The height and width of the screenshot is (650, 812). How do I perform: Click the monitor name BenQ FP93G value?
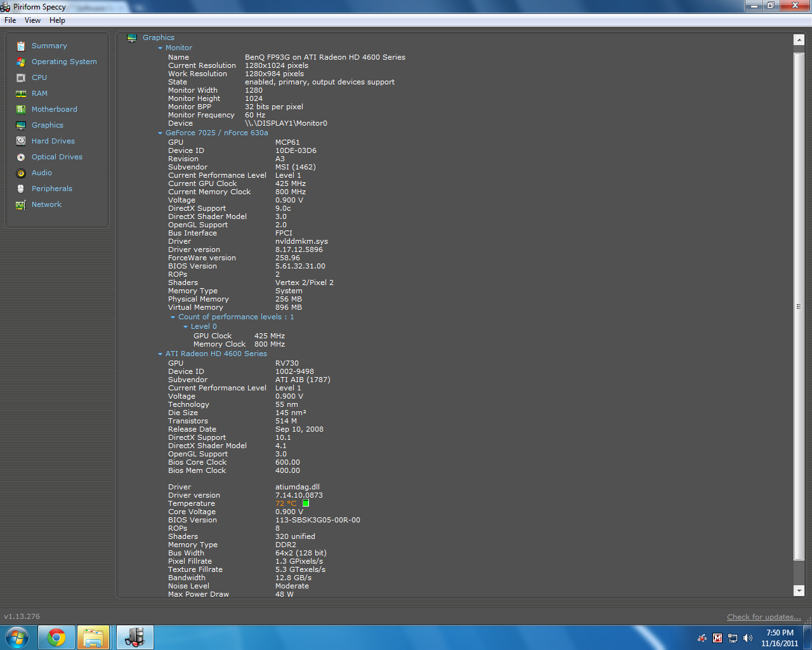325,57
